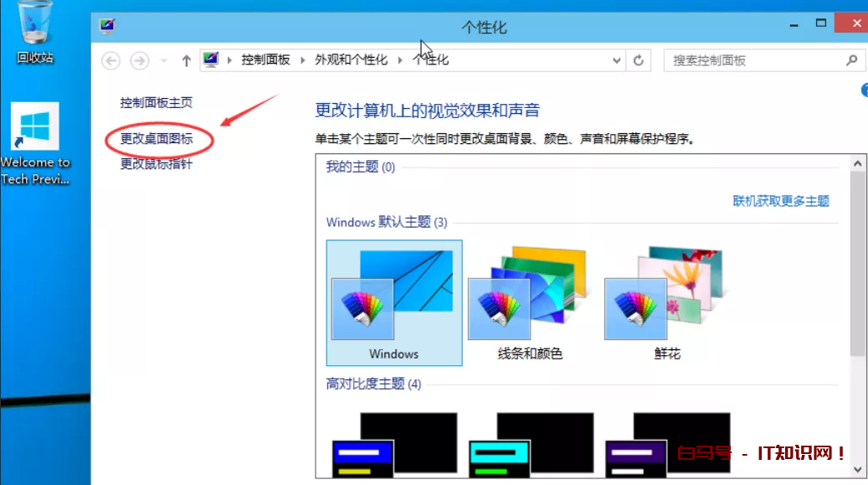Expand the breadcrumb arrow after 控制面板
The height and width of the screenshot is (485, 868).
coord(304,59)
